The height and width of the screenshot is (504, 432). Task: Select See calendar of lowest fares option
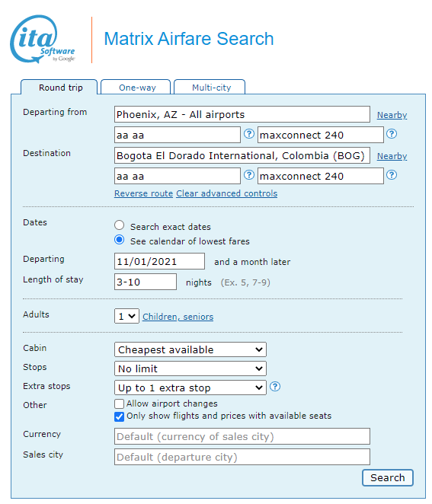click(x=119, y=240)
